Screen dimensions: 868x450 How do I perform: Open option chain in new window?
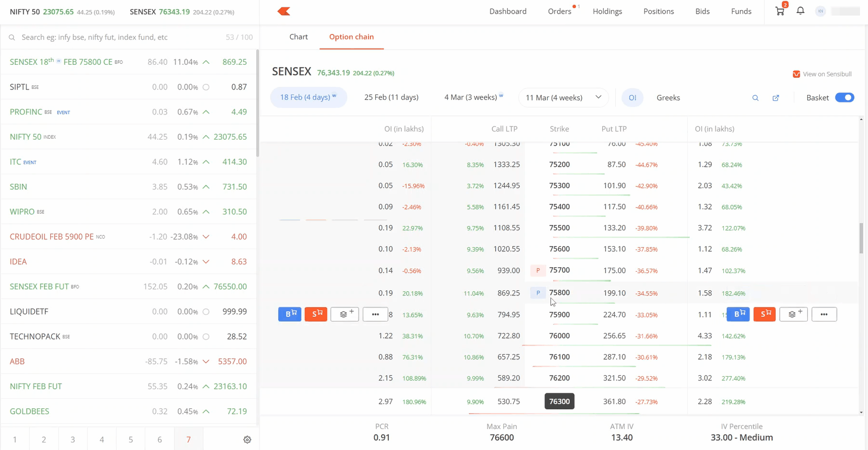[776, 98]
